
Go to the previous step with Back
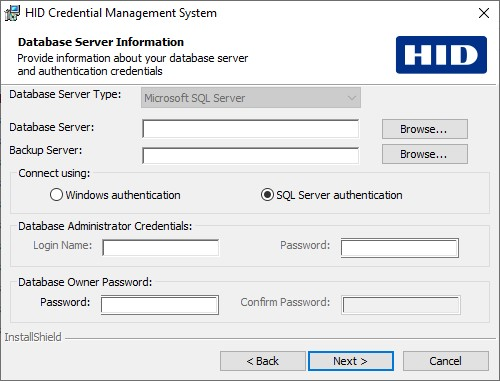click(x=263, y=361)
